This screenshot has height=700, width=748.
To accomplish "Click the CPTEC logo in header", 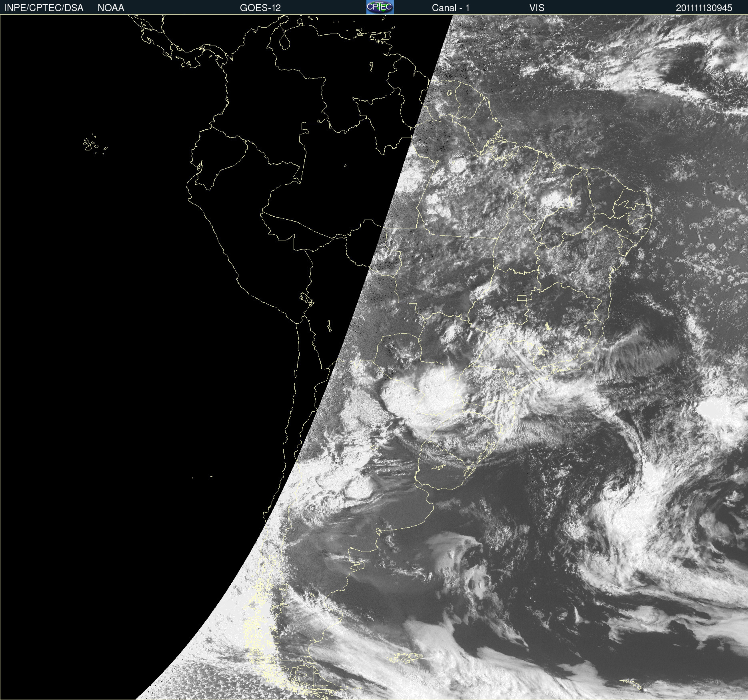I will (x=380, y=7).
